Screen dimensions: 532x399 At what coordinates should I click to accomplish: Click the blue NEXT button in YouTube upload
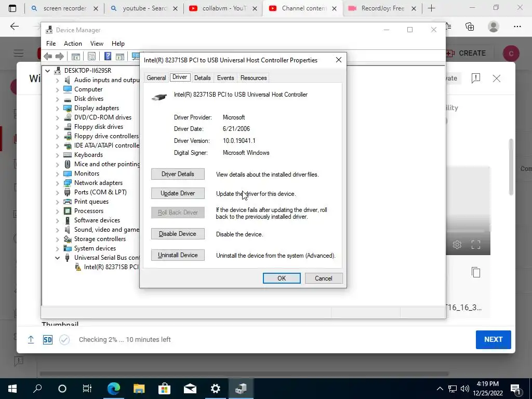click(x=494, y=340)
